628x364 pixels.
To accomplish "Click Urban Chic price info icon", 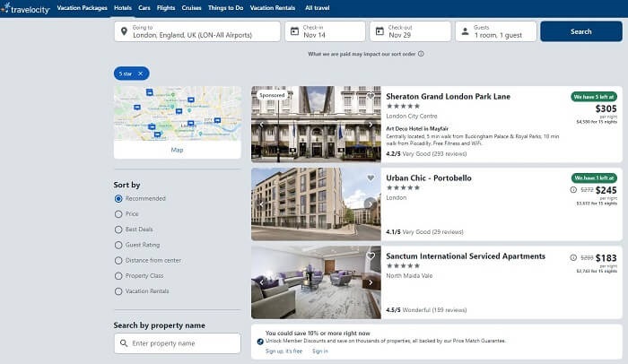I will 573,190.
